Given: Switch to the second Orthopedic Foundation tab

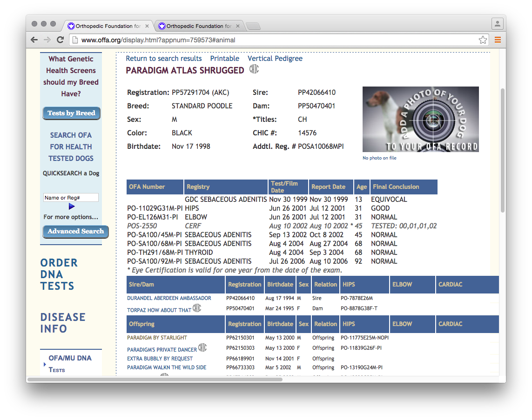Looking at the screenshot, I should (x=199, y=26).
